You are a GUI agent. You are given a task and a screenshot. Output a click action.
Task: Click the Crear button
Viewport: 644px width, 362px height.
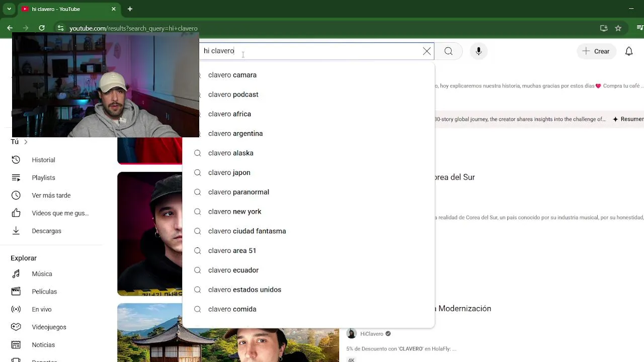596,51
